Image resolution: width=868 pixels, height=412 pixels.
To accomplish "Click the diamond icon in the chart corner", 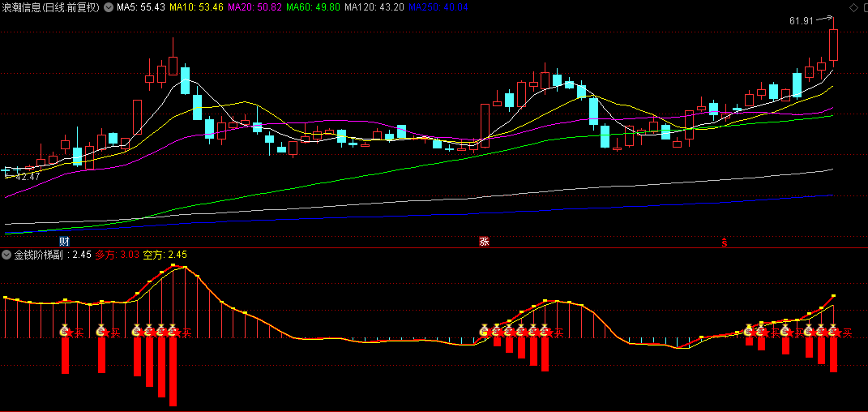I will 853,6.
